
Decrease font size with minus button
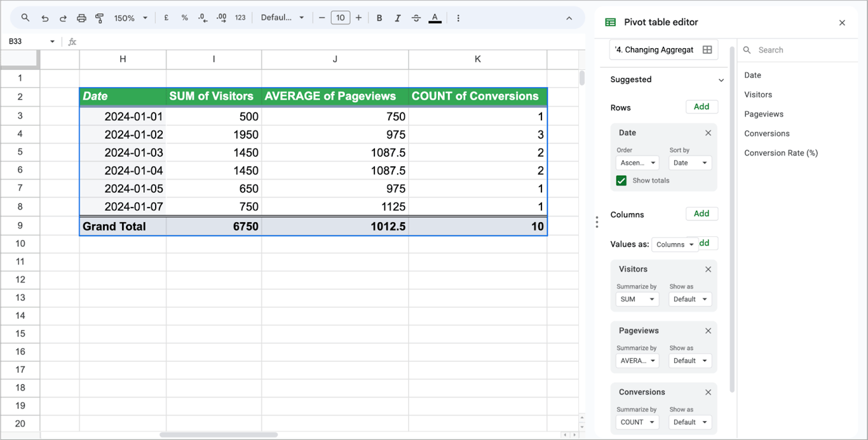tap(322, 18)
